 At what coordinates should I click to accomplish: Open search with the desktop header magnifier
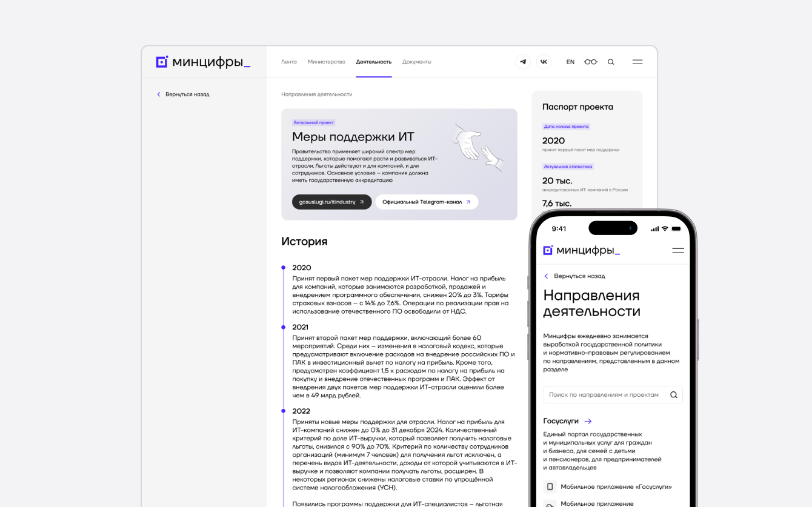(611, 62)
